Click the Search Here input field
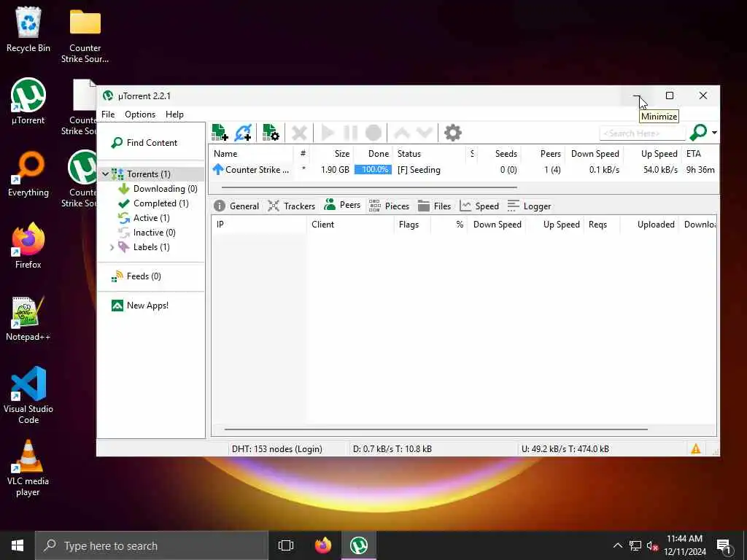The height and width of the screenshot is (560, 747). [642, 133]
